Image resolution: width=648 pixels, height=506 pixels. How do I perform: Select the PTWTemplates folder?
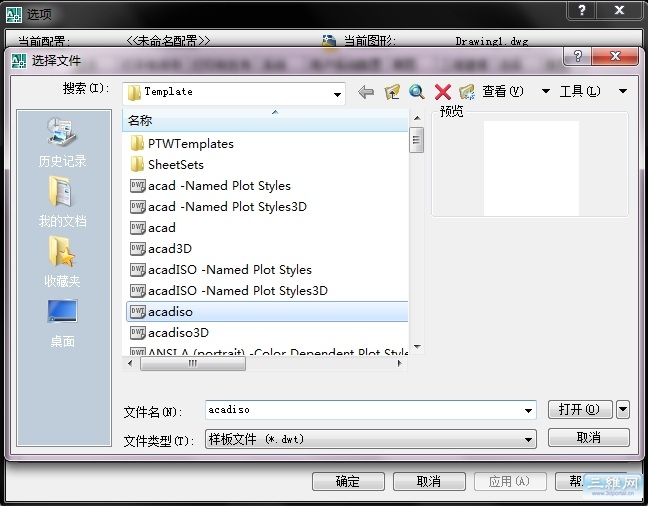point(182,143)
